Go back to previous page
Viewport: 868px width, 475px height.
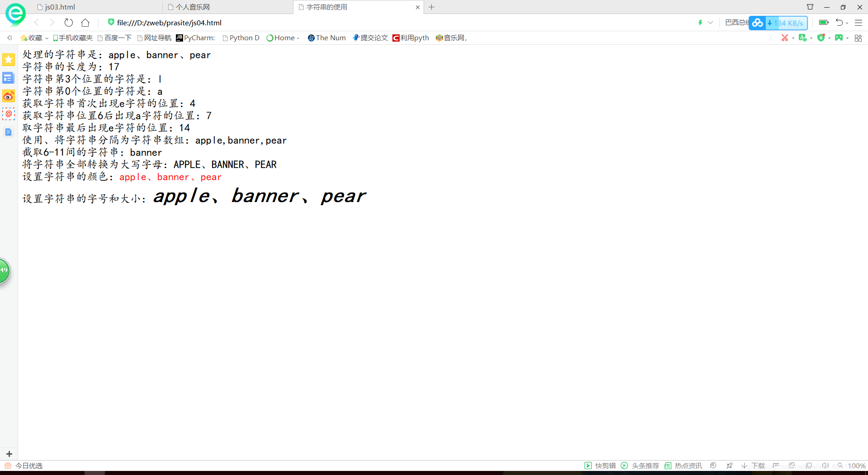click(x=37, y=23)
